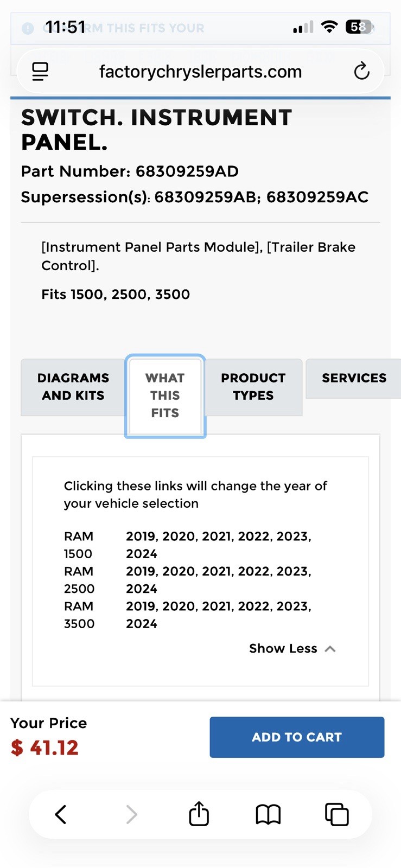Screen dimensions: 401x868
Task: Open the Services tab
Action: point(354,378)
